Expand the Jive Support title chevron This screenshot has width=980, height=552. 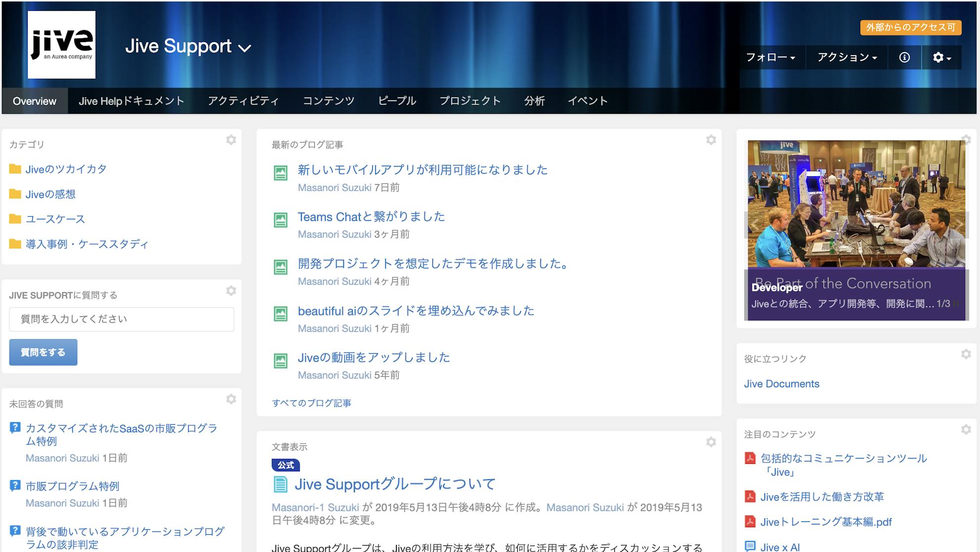245,48
